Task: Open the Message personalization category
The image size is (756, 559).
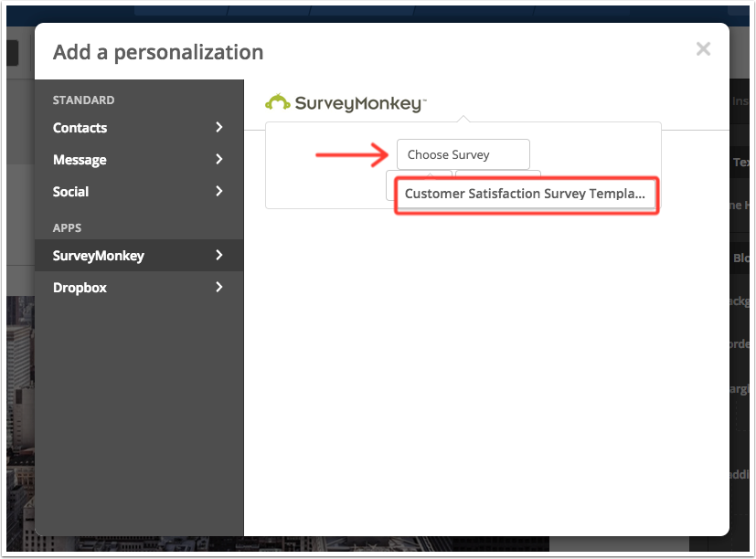Action: (139, 160)
